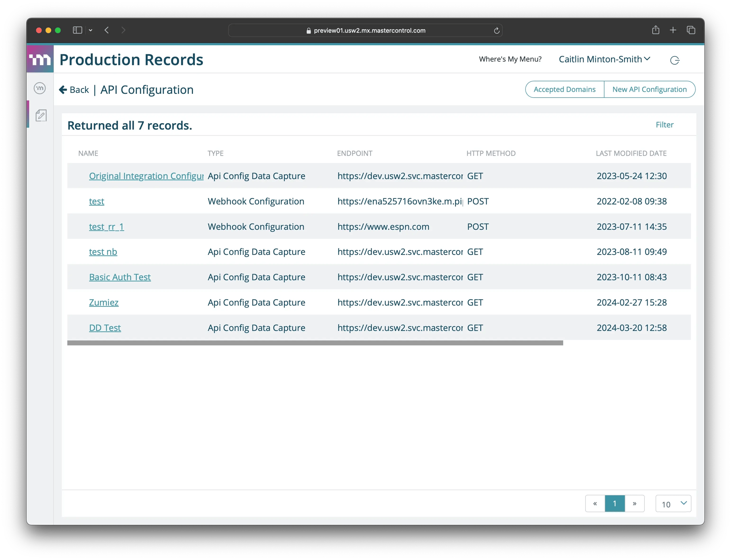Click the NAME column header
Image resolution: width=731 pixels, height=560 pixels.
tap(88, 153)
